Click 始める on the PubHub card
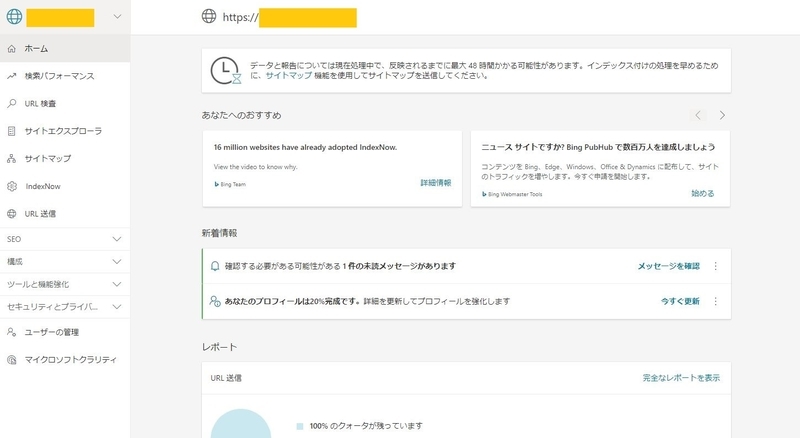 click(x=703, y=193)
